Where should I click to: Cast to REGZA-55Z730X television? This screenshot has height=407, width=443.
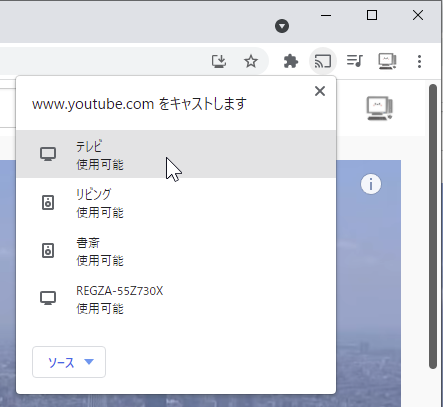tap(176, 299)
